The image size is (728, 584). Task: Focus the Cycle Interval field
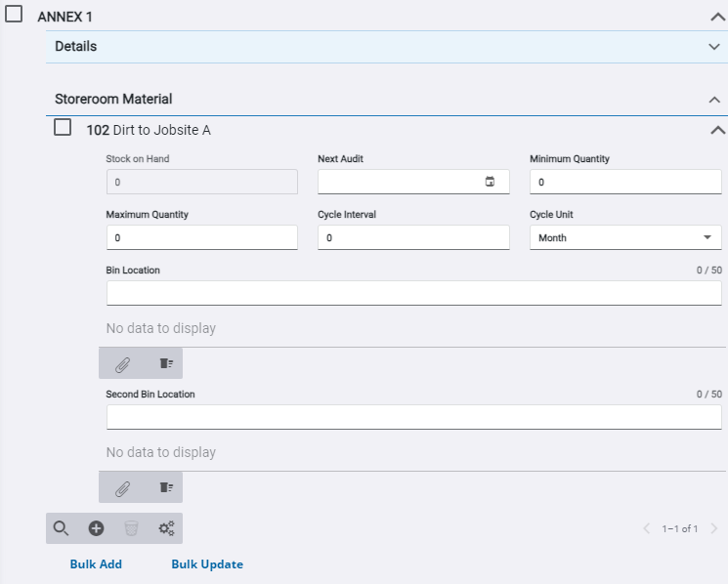coord(413,237)
